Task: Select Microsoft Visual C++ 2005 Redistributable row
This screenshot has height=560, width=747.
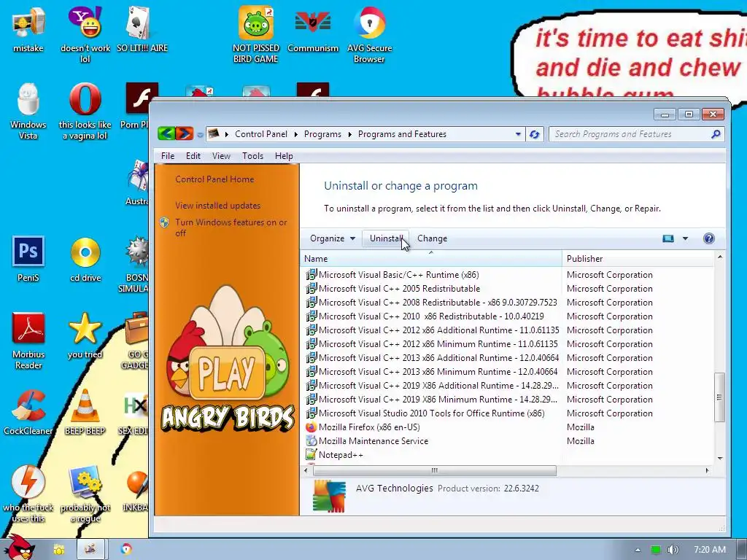Action: [508, 289]
